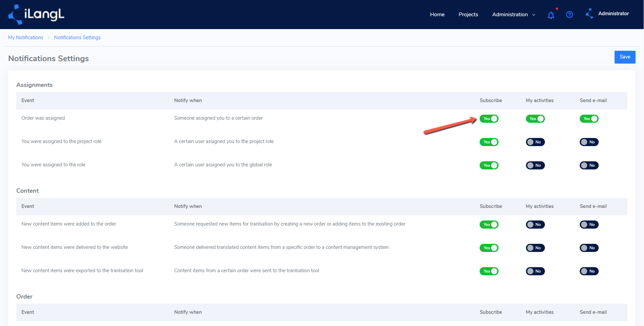Viewport: 644px width, 326px height.
Task: Click the Content table My activities header
Action: coord(539,206)
